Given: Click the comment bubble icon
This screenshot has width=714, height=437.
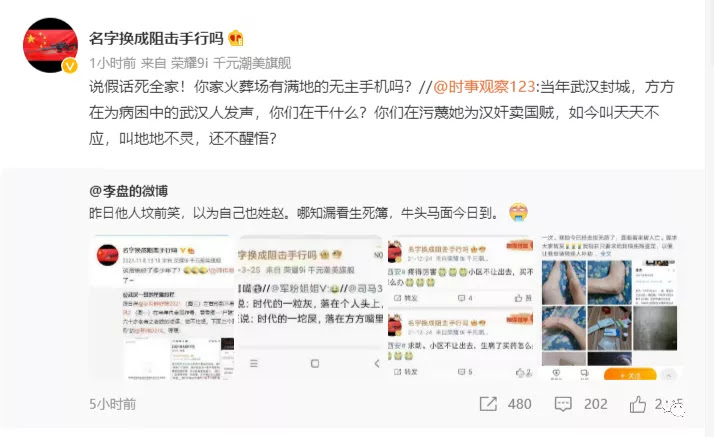Looking at the screenshot, I should (563, 404).
